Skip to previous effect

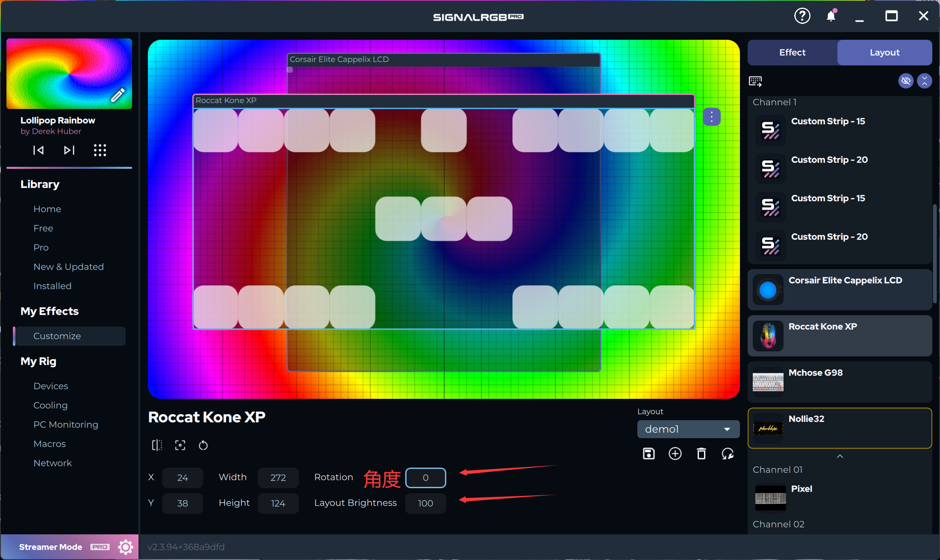(x=38, y=150)
